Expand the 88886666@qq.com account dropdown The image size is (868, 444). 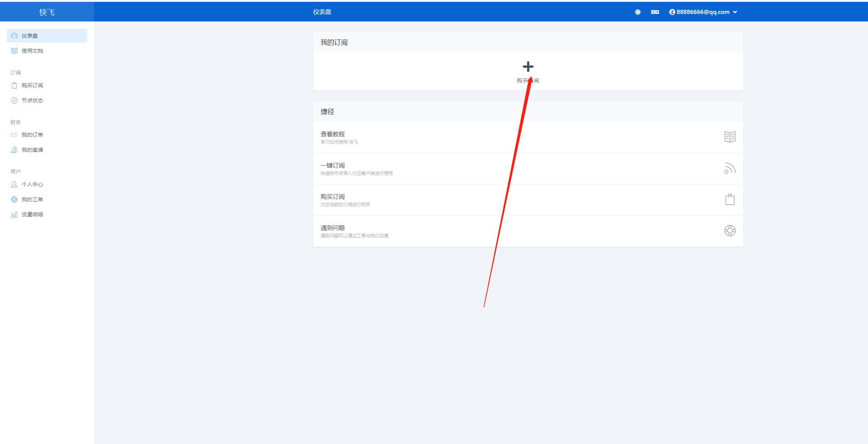703,12
